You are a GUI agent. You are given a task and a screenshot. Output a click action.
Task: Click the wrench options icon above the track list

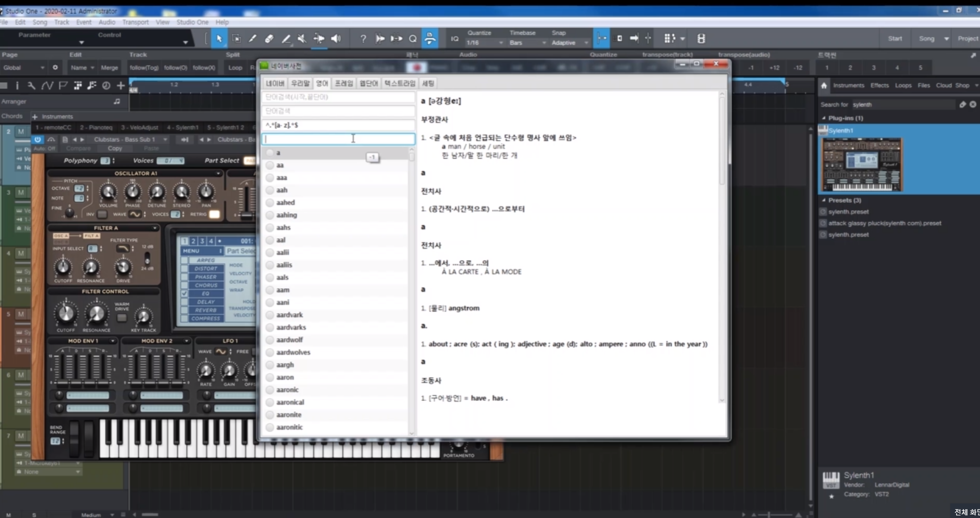[x=32, y=85]
